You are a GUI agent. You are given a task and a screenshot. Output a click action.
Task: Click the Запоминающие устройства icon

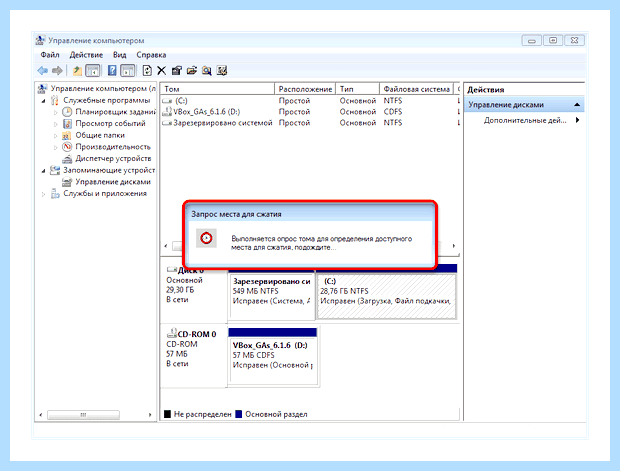click(55, 170)
